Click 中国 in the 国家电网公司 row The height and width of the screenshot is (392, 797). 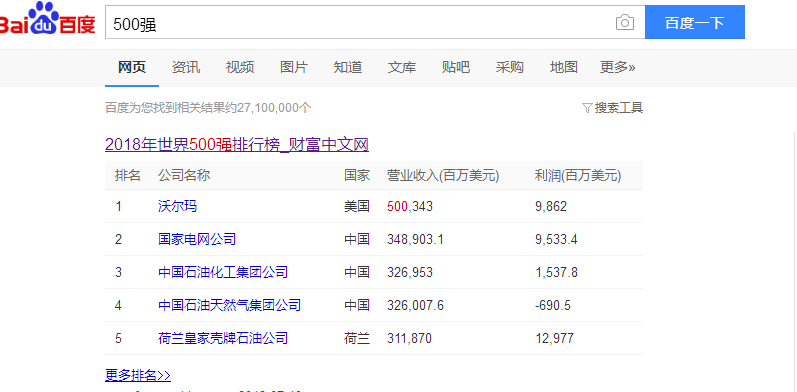pyautogui.click(x=357, y=239)
